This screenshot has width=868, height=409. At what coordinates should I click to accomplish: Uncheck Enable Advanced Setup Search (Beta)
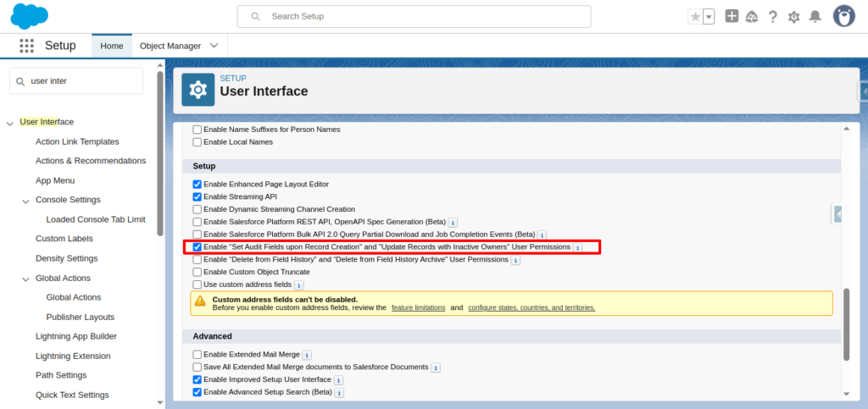pos(197,392)
